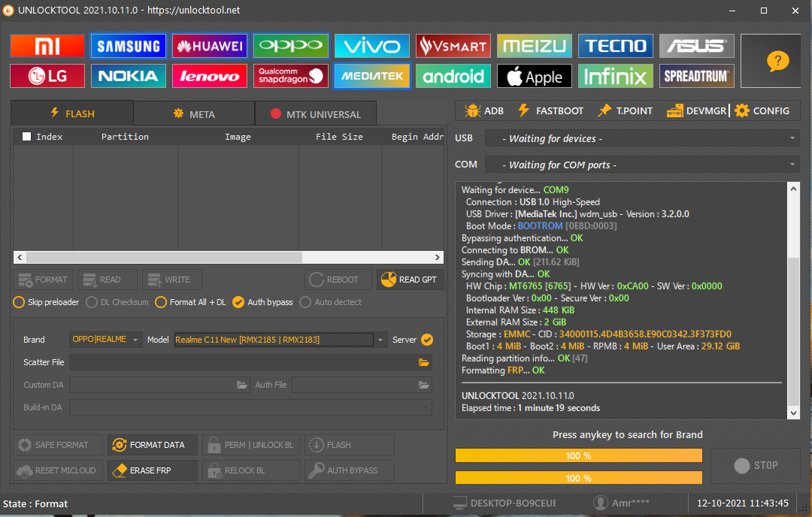Select the Apple brand tile
This screenshot has height=517, width=812.
pos(535,76)
